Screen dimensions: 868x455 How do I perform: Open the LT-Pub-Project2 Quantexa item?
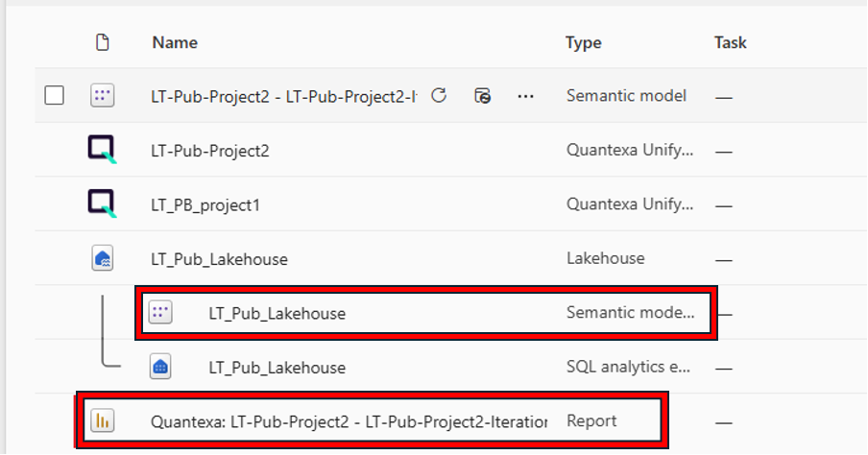(210, 151)
